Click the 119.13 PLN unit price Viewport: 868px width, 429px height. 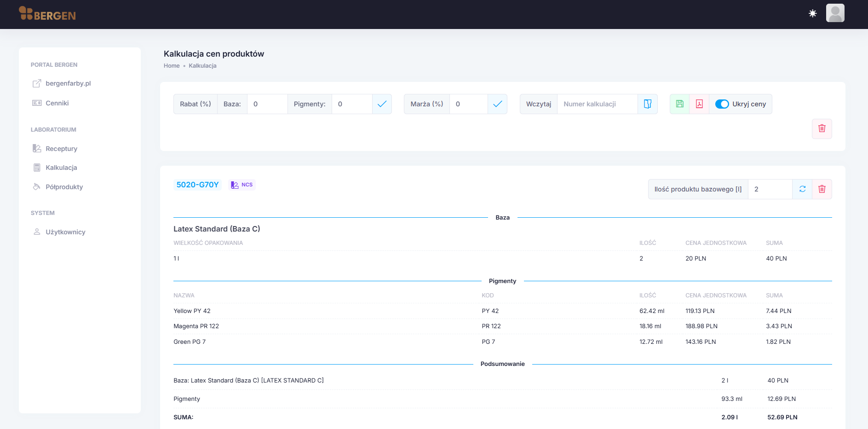click(x=700, y=311)
